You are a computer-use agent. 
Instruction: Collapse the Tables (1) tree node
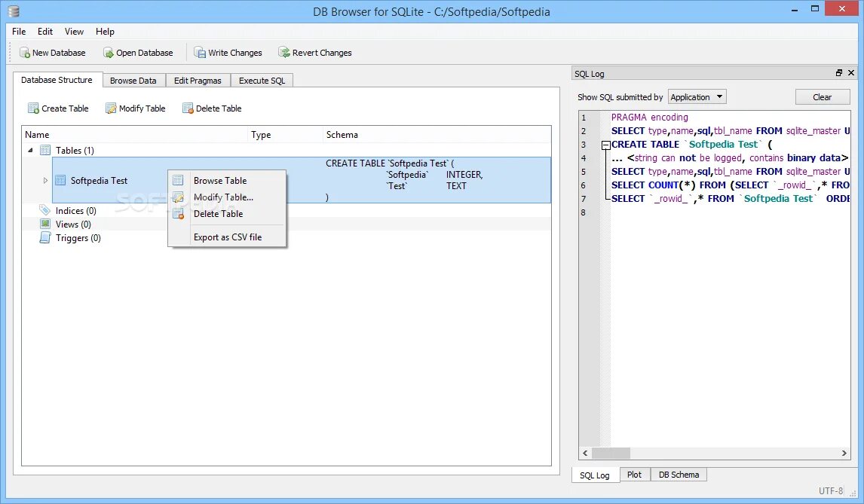pyautogui.click(x=30, y=151)
